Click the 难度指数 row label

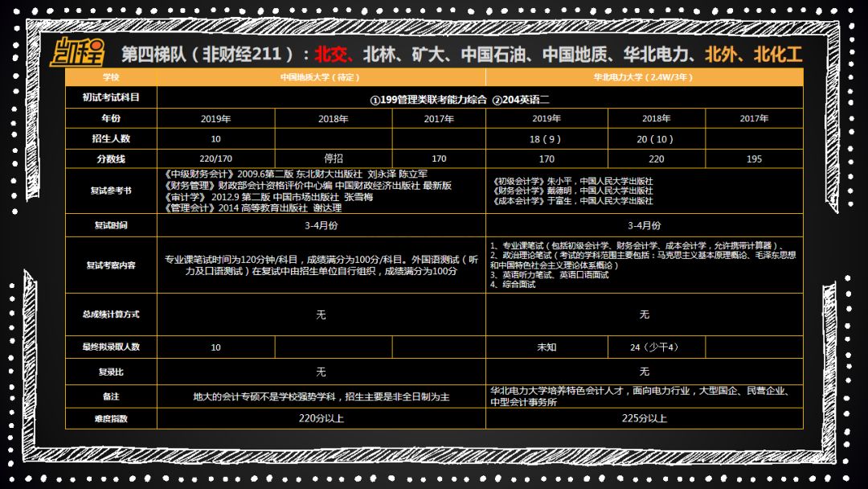pos(111,419)
